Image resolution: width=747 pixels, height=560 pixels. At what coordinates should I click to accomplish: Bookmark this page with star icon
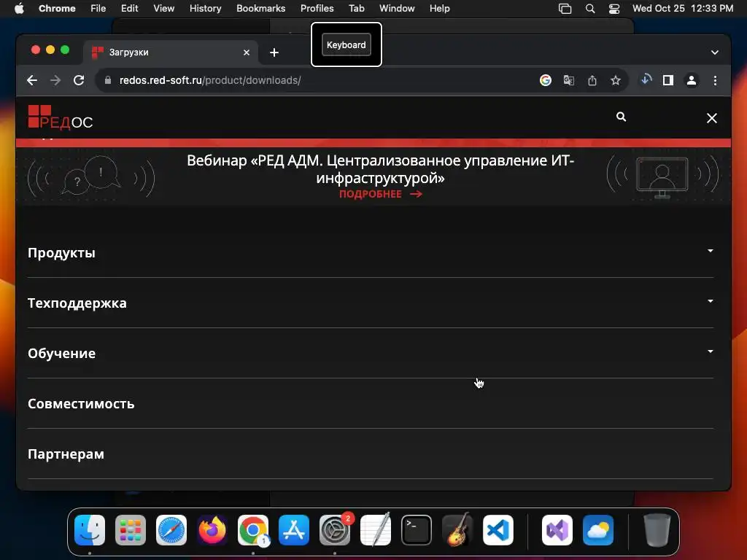coord(616,80)
